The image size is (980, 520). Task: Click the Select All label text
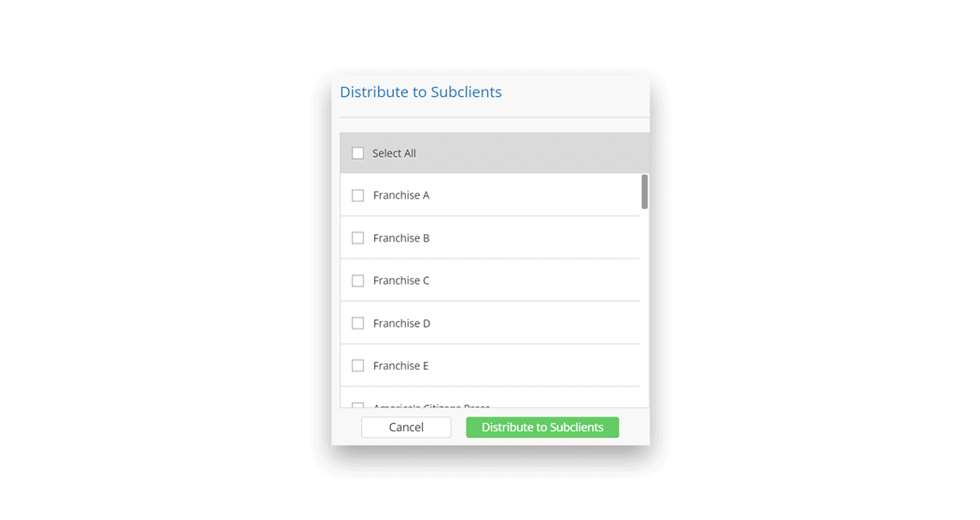tap(394, 153)
